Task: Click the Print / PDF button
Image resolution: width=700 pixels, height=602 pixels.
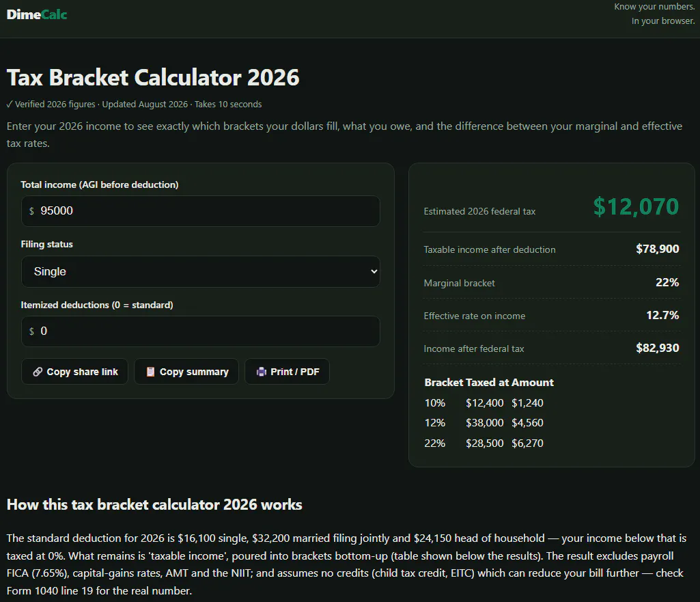Action: pos(288,372)
